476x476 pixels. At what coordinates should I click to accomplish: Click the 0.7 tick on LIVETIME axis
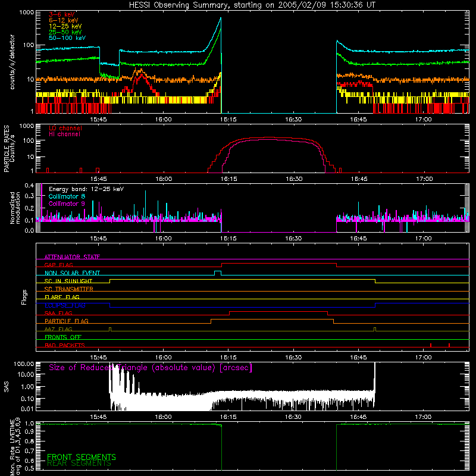pyautogui.click(x=29, y=451)
